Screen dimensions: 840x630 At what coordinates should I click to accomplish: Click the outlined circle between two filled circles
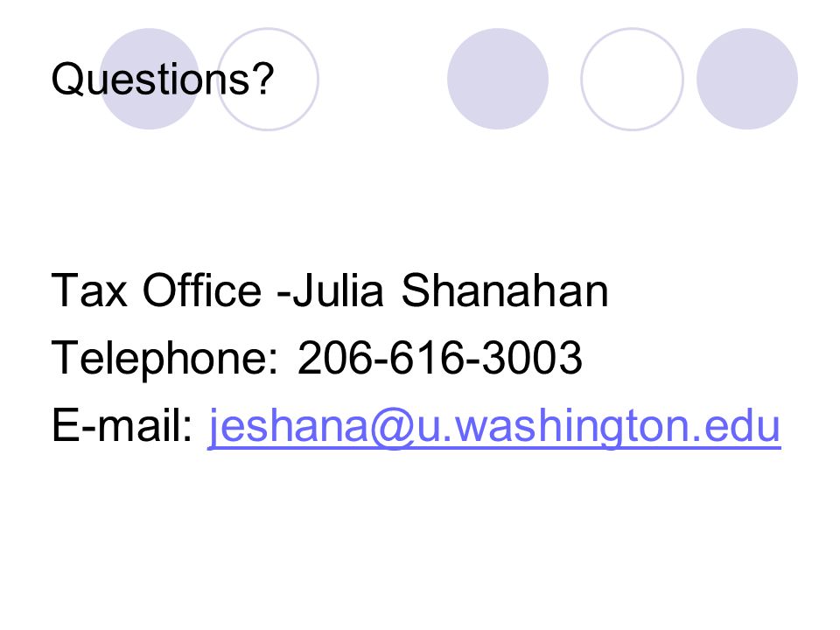632,79
